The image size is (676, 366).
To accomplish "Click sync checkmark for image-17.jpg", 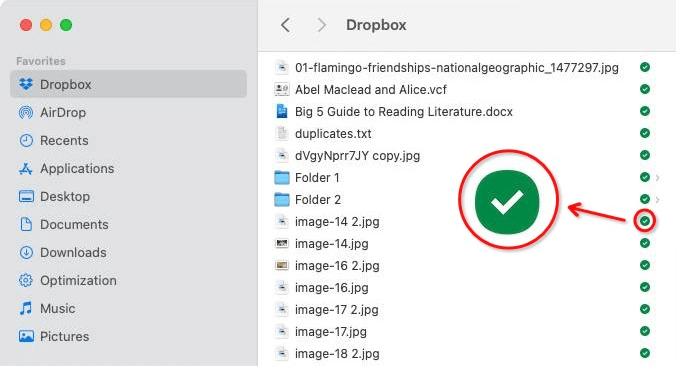I will 645,331.
